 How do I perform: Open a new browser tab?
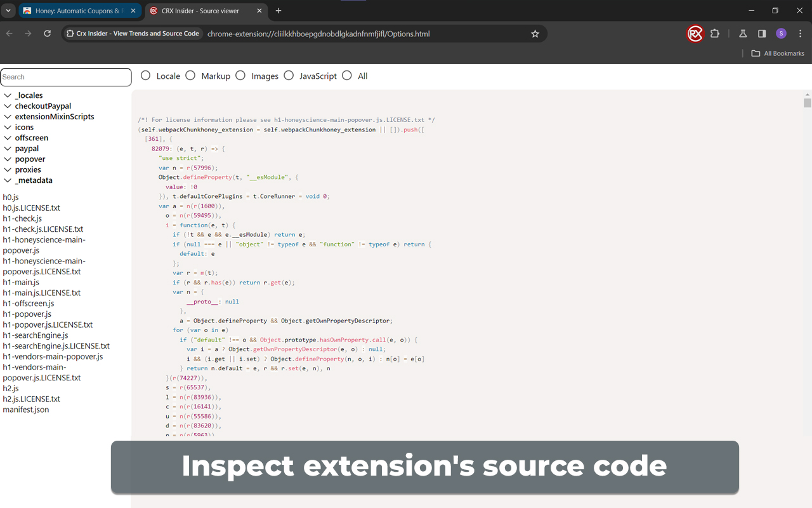(x=278, y=11)
